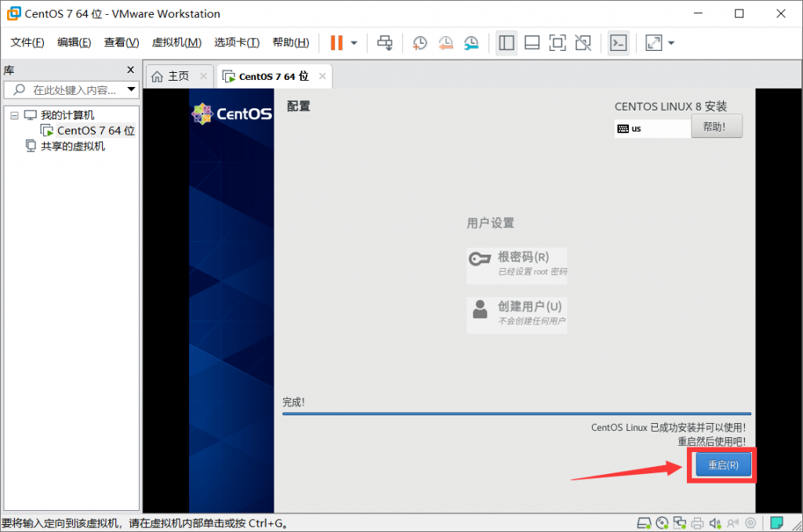Close the 主页 tab

tap(203, 76)
